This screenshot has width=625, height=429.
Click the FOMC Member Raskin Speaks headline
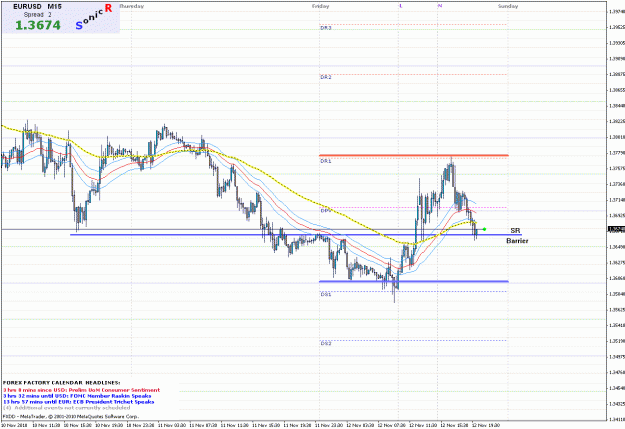point(77,396)
